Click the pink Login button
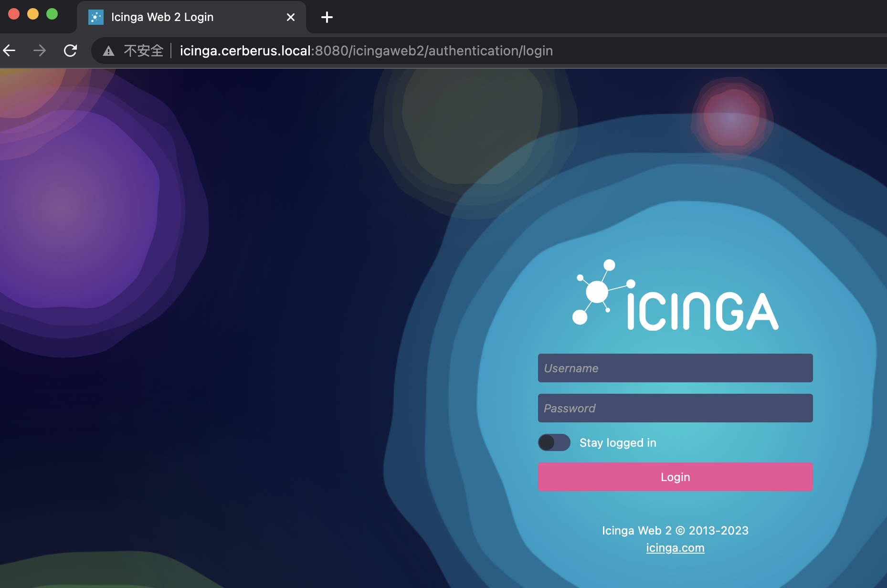This screenshot has width=887, height=588. click(675, 477)
